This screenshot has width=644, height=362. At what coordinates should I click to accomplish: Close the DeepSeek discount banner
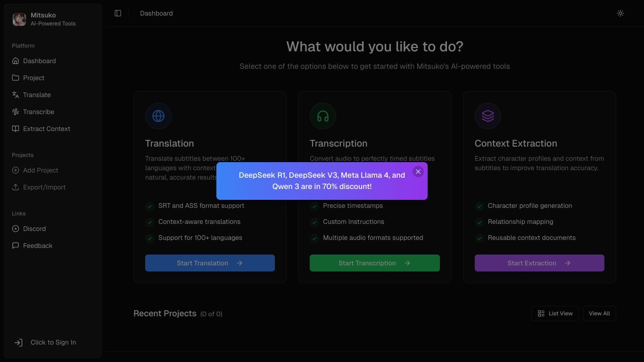[x=418, y=172]
